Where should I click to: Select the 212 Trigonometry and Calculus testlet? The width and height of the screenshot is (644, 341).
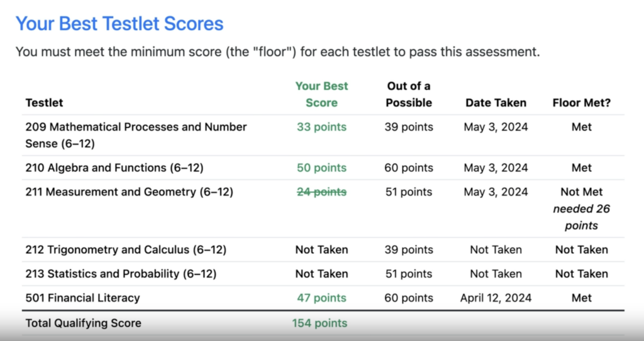click(126, 249)
